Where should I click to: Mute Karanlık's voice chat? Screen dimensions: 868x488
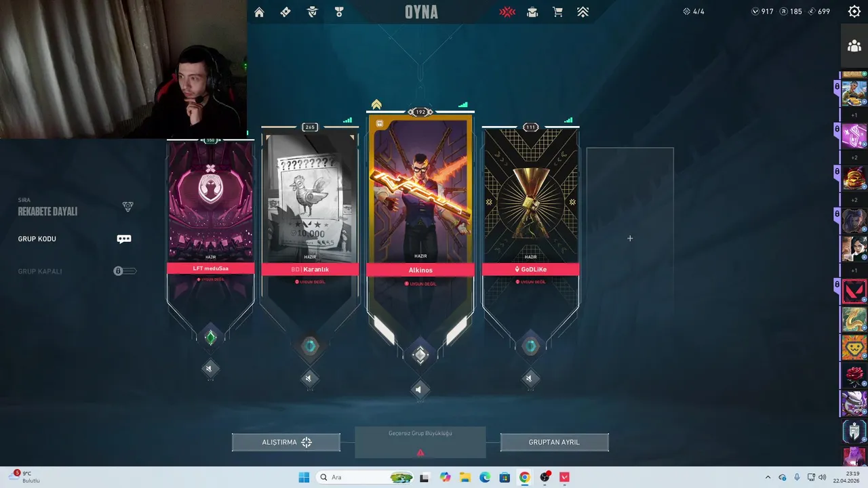(x=309, y=378)
